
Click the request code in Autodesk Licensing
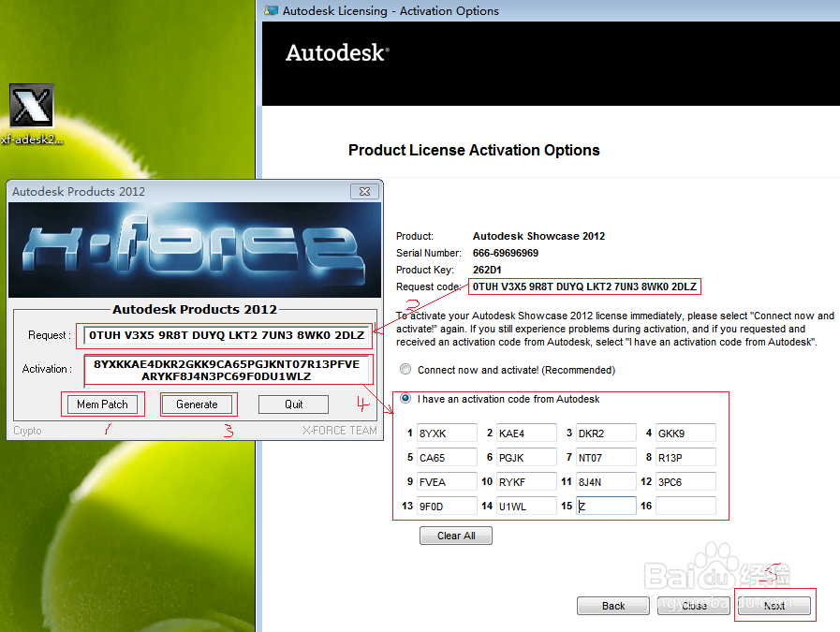click(x=584, y=287)
